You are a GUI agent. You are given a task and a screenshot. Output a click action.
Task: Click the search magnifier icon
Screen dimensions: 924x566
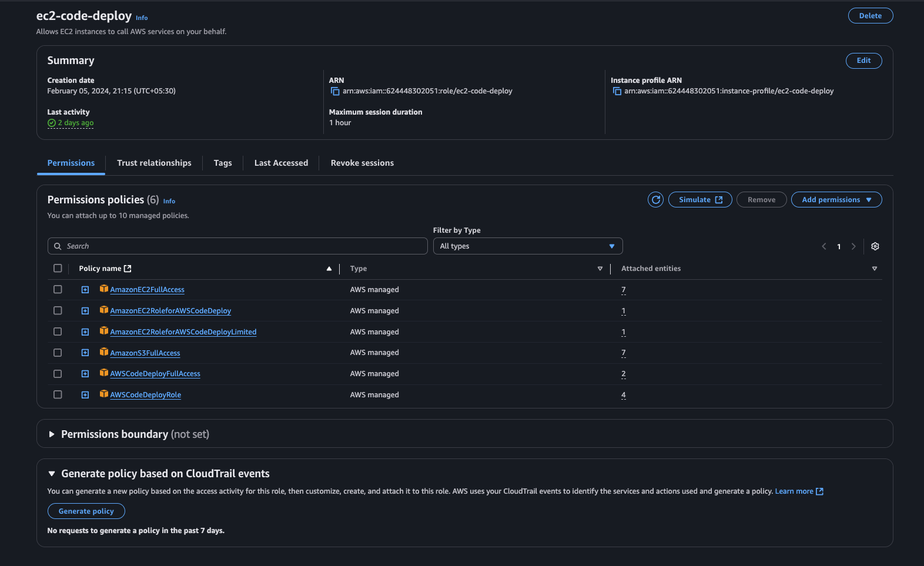click(58, 246)
